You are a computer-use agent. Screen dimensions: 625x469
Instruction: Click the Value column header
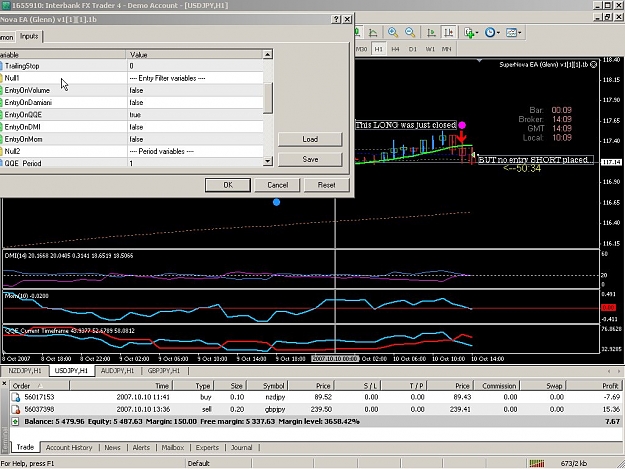pyautogui.click(x=194, y=55)
